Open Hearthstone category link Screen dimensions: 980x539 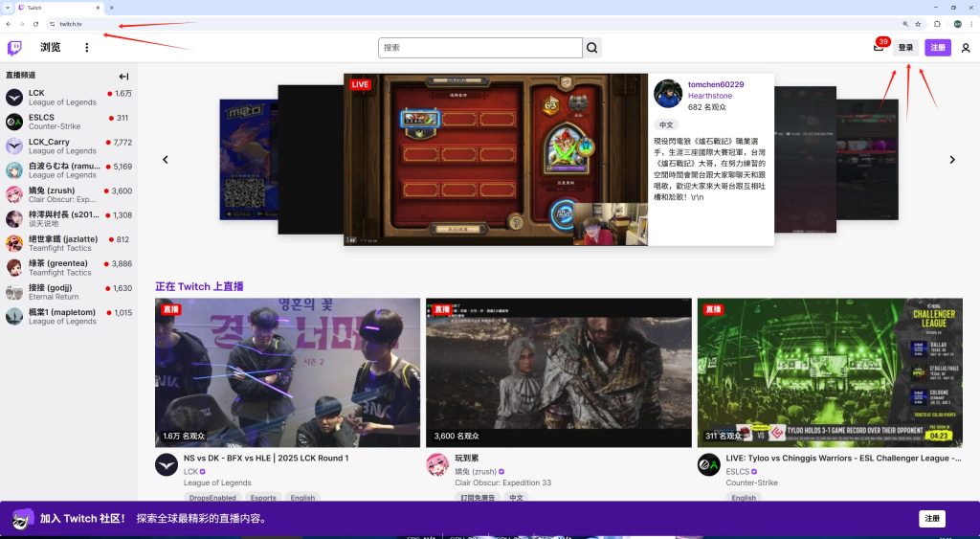click(x=710, y=96)
